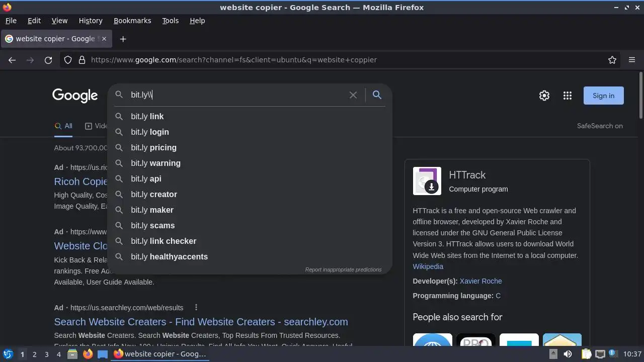Click the HTTrack panel title
This screenshot has width=644, height=362.
(467, 175)
